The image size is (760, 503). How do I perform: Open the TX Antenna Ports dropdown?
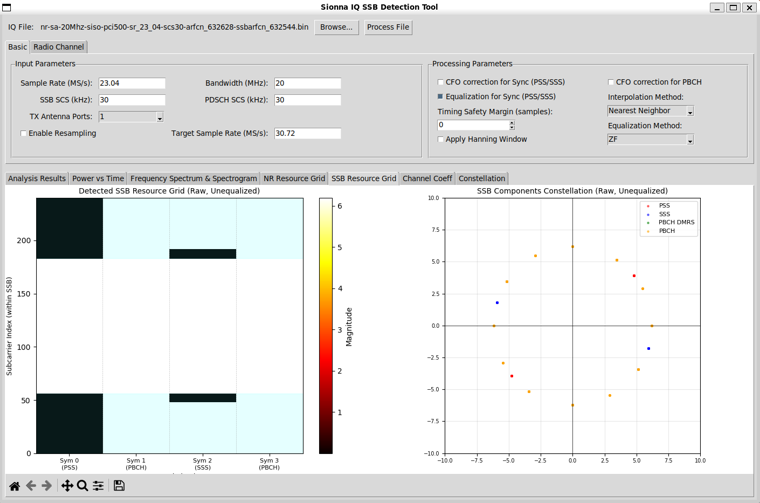[131, 117]
